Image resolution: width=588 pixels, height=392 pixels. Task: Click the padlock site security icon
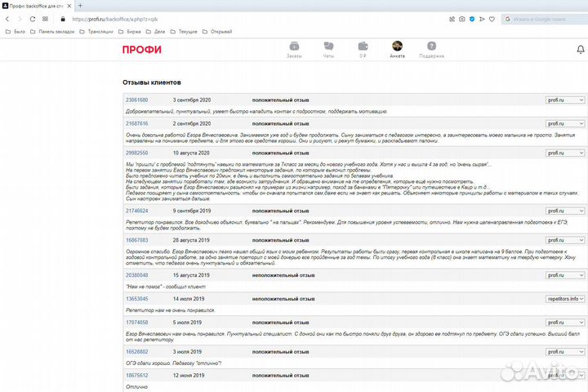[63, 19]
